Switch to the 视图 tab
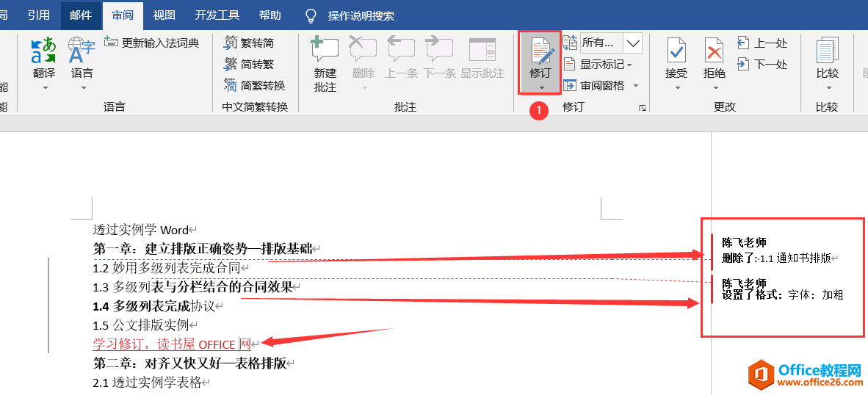Viewport: 868px width, 395px height. 164,15
